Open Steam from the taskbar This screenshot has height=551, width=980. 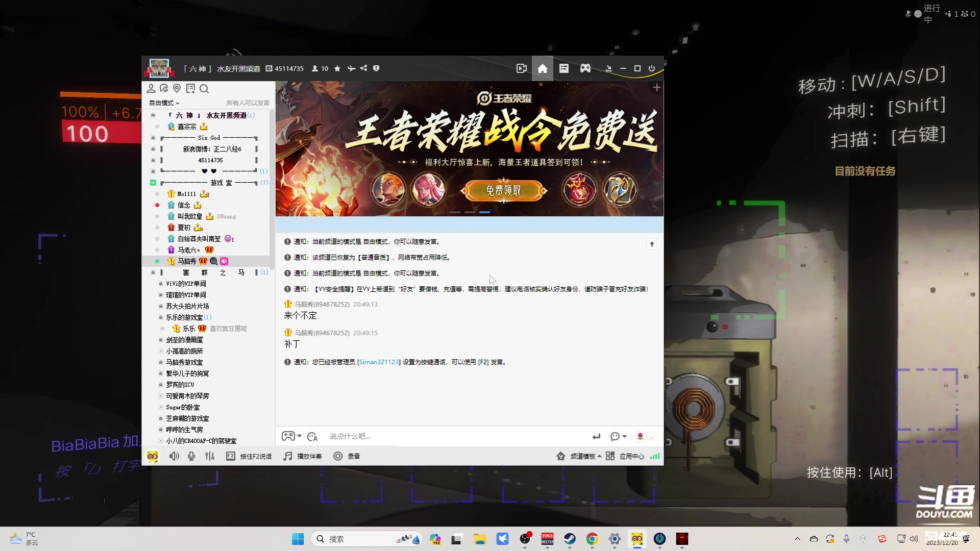click(570, 539)
